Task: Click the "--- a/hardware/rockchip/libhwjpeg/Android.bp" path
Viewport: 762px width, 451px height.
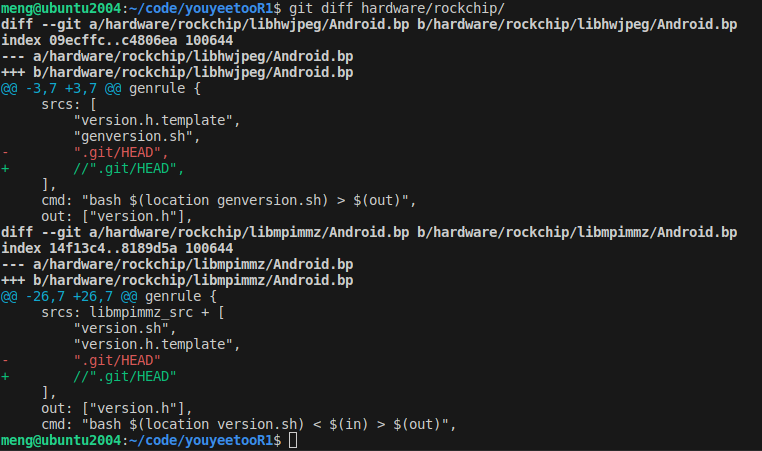Action: (177, 55)
